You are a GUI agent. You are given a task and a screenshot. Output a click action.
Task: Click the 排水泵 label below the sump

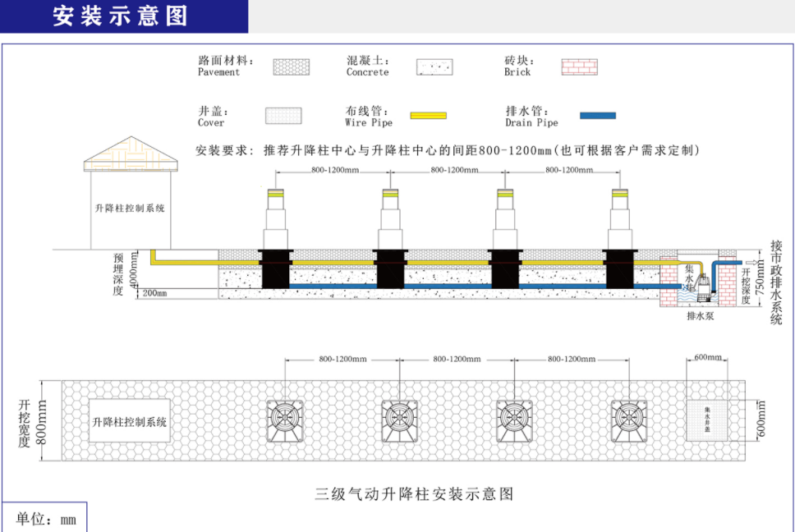(x=700, y=316)
